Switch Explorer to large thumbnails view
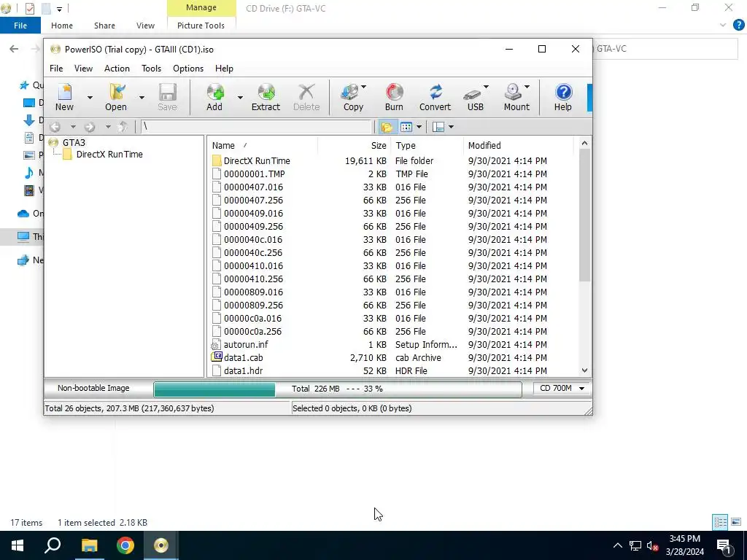 pyautogui.click(x=736, y=522)
